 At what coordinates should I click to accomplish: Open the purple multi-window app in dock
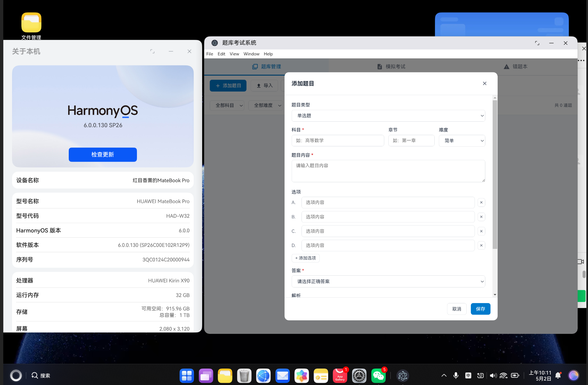(x=206, y=375)
